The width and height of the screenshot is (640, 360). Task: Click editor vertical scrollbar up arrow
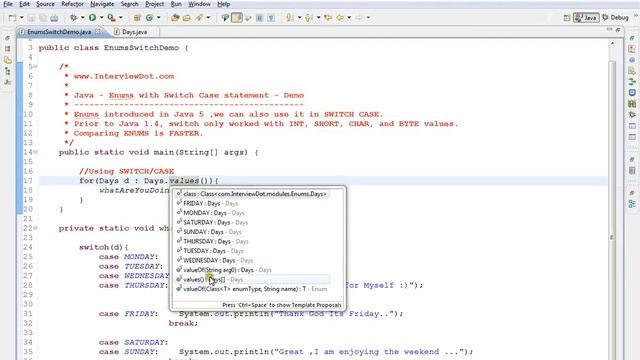pyautogui.click(x=612, y=43)
